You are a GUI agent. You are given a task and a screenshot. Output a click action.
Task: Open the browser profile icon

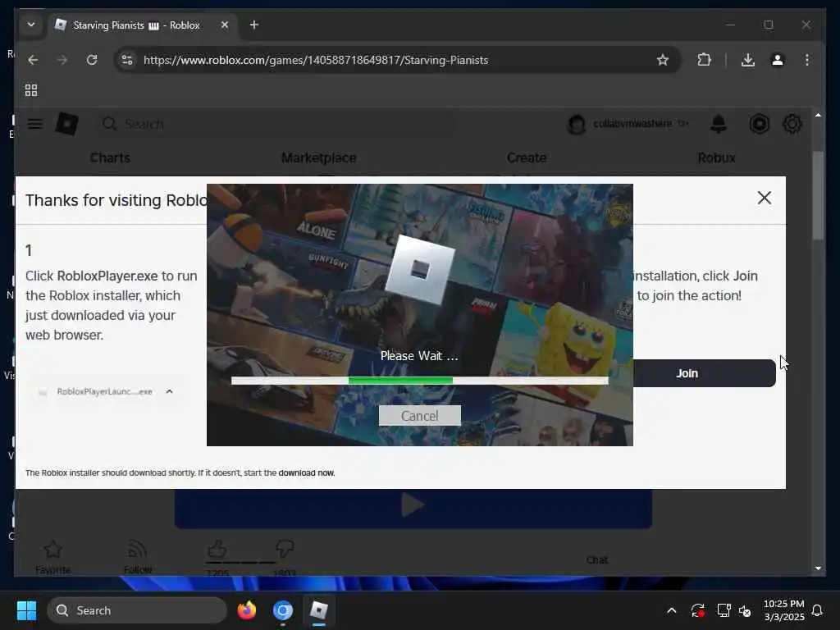778,60
